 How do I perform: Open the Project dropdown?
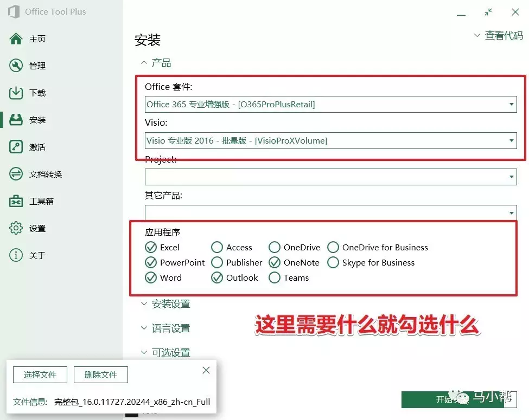point(330,177)
